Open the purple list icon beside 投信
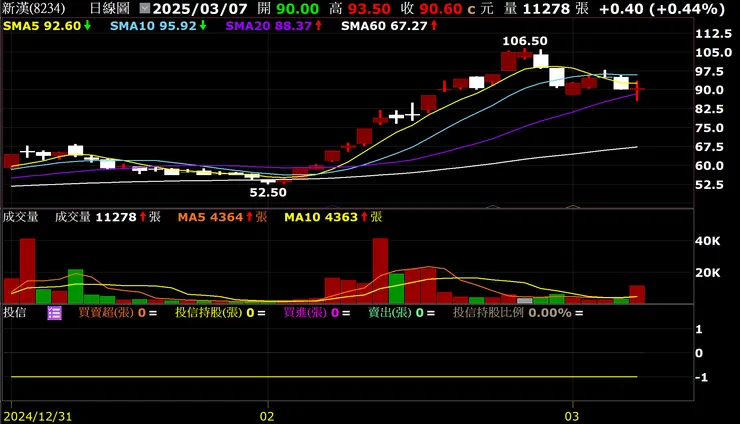The width and height of the screenshot is (740, 424). (x=54, y=313)
